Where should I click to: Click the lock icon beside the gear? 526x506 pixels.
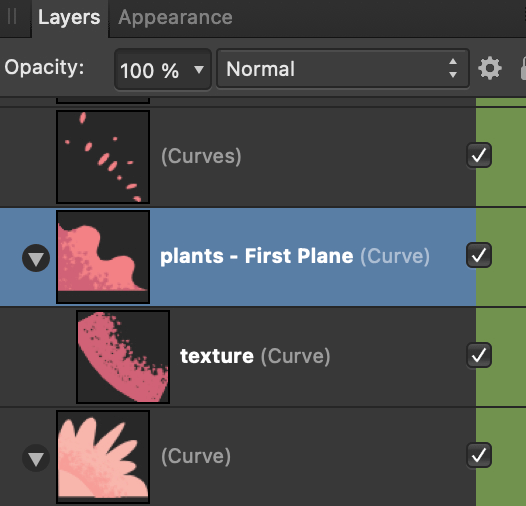pyautogui.click(x=523, y=68)
